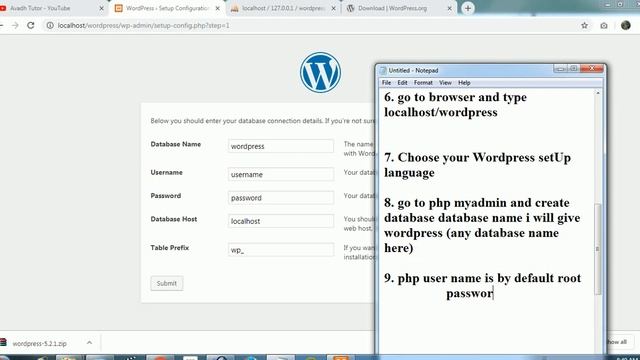The width and height of the screenshot is (640, 360).
Task: Click Notepad text '6. go to browser and type'
Action: click(x=456, y=98)
